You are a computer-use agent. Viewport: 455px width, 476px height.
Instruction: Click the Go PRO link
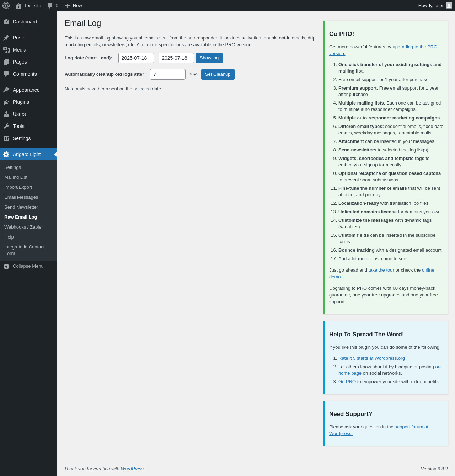tap(347, 382)
